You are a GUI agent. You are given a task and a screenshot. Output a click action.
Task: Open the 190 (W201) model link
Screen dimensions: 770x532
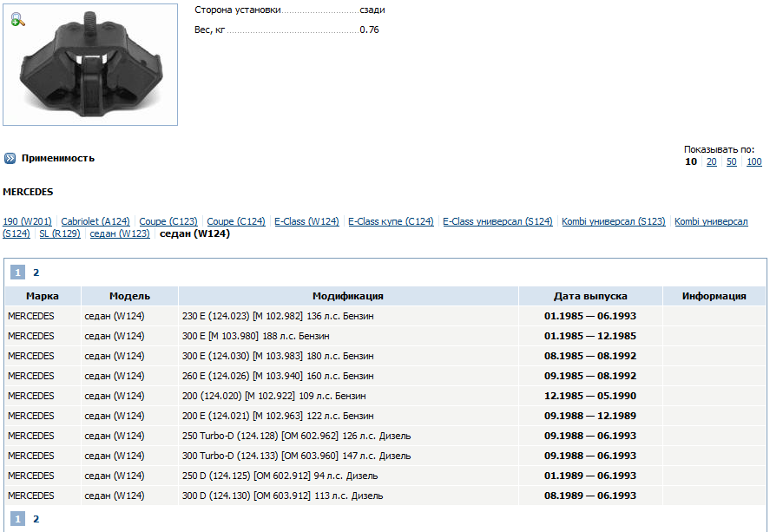click(27, 221)
